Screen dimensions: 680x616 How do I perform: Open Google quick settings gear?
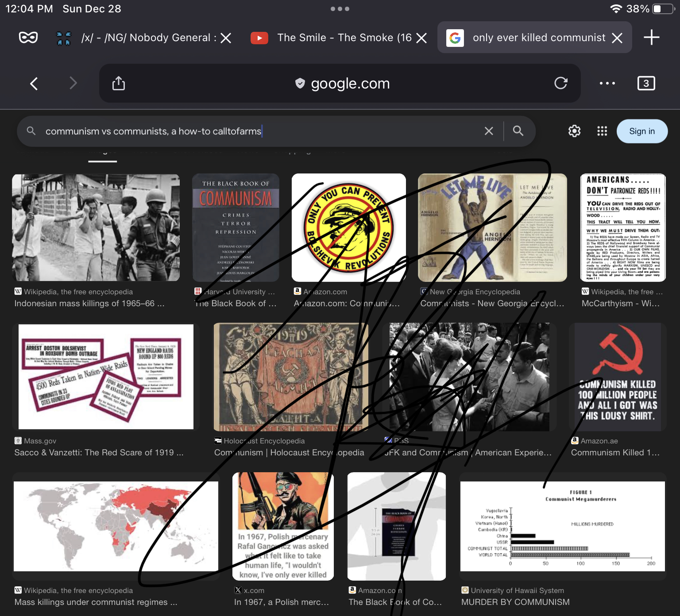[575, 131]
